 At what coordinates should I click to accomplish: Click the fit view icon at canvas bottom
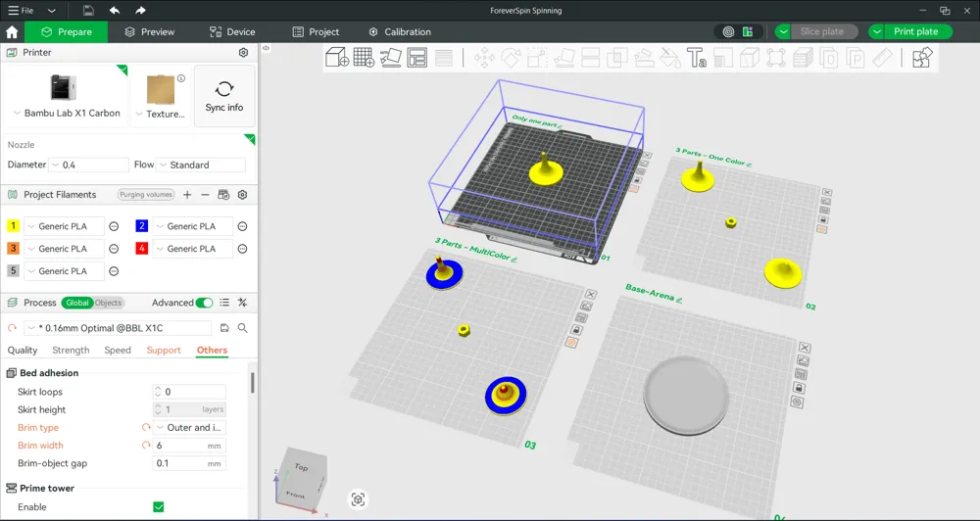click(358, 499)
